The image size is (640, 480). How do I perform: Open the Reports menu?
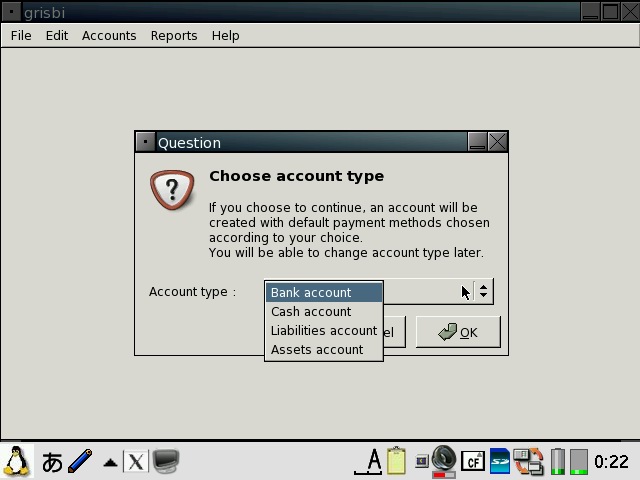click(x=174, y=35)
